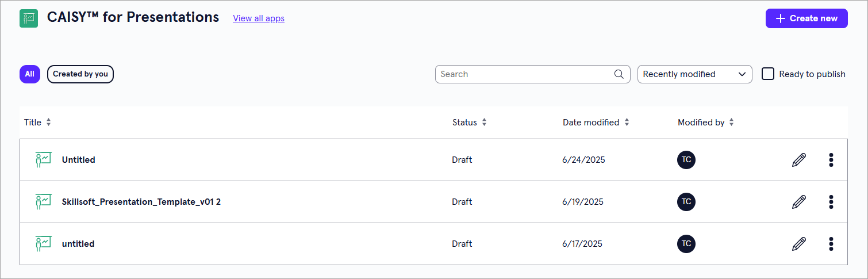Open the View all apps link
Image resolution: width=868 pixels, height=279 pixels.
tap(259, 18)
